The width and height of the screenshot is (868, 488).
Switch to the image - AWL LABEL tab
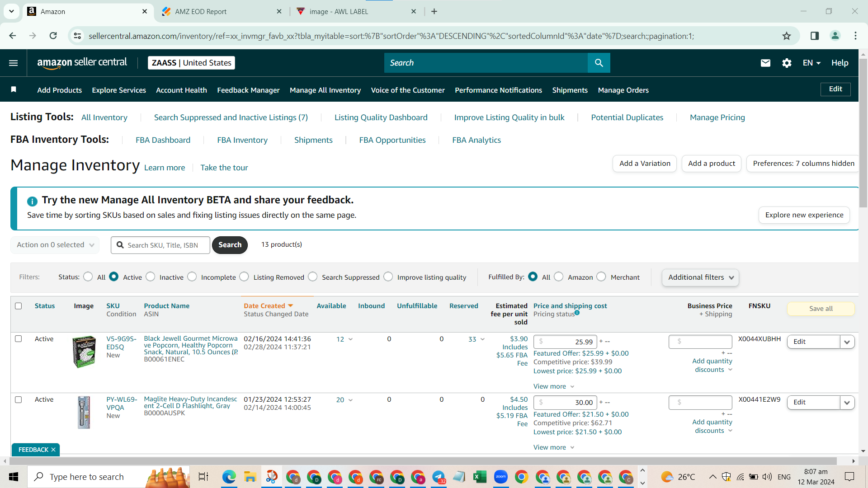coord(356,11)
